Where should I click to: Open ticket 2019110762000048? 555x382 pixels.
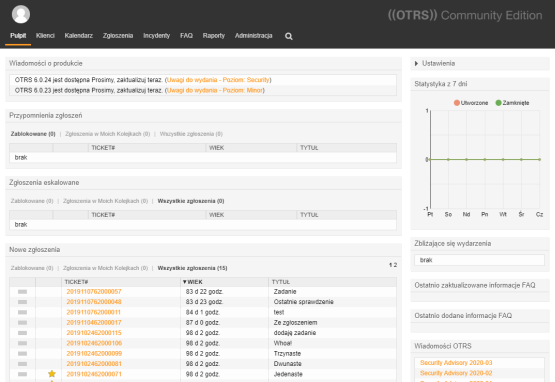point(94,302)
